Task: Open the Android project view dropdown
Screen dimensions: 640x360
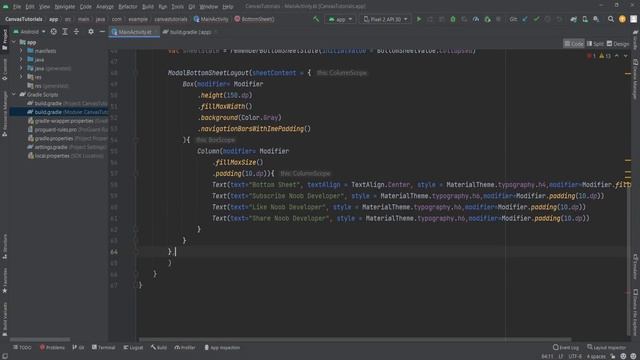Action: tap(29, 31)
